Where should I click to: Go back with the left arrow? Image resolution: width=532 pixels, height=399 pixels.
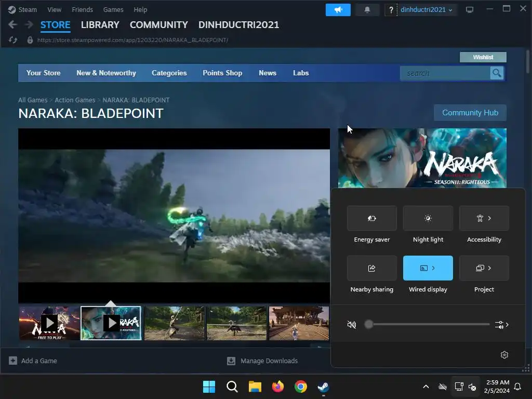pos(12,24)
